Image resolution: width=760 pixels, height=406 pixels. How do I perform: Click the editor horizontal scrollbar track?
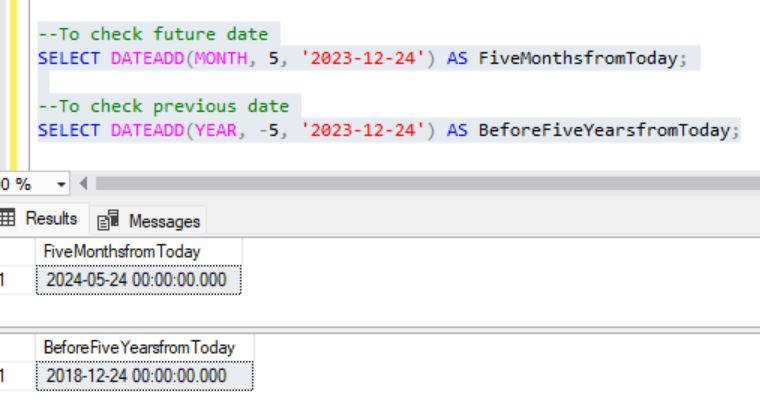click(x=420, y=184)
